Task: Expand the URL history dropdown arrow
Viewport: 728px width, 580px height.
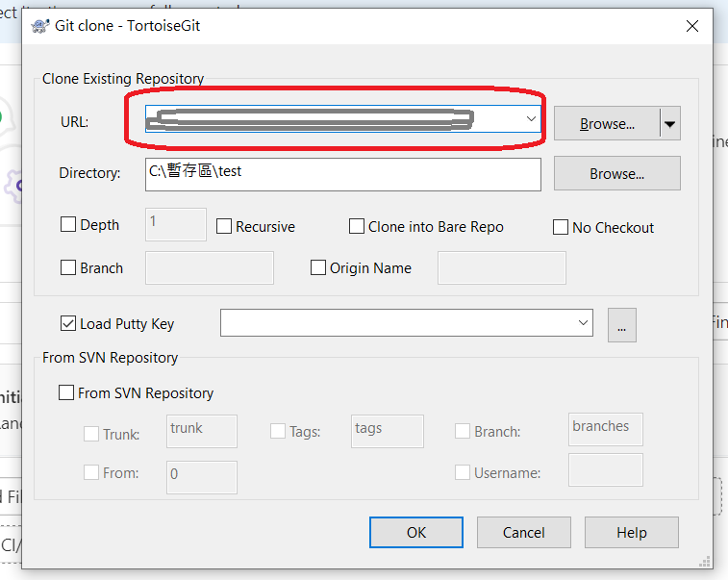Action: click(531, 119)
